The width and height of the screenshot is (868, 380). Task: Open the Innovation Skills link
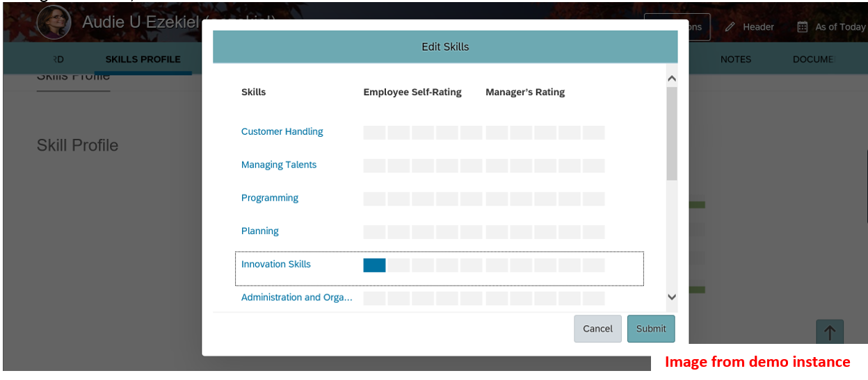click(x=276, y=264)
